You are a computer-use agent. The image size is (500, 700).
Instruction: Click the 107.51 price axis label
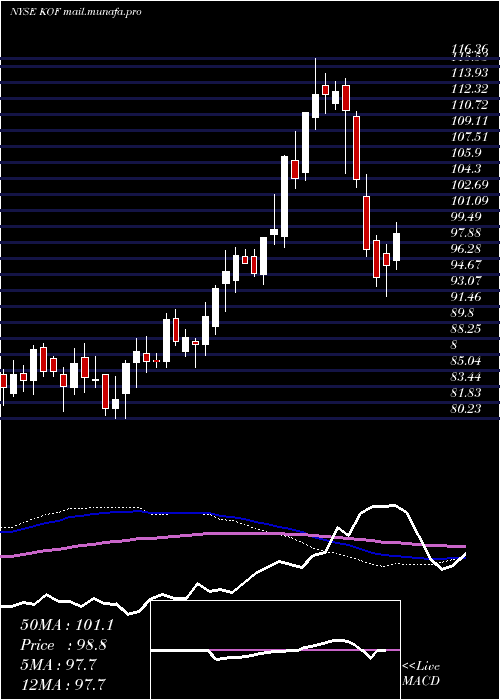[470, 137]
